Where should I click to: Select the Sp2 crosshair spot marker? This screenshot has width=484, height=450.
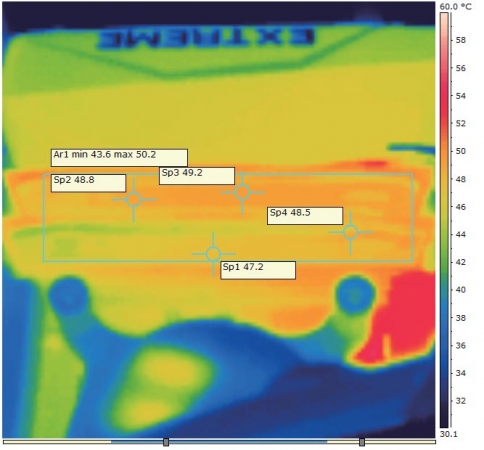pos(134,199)
